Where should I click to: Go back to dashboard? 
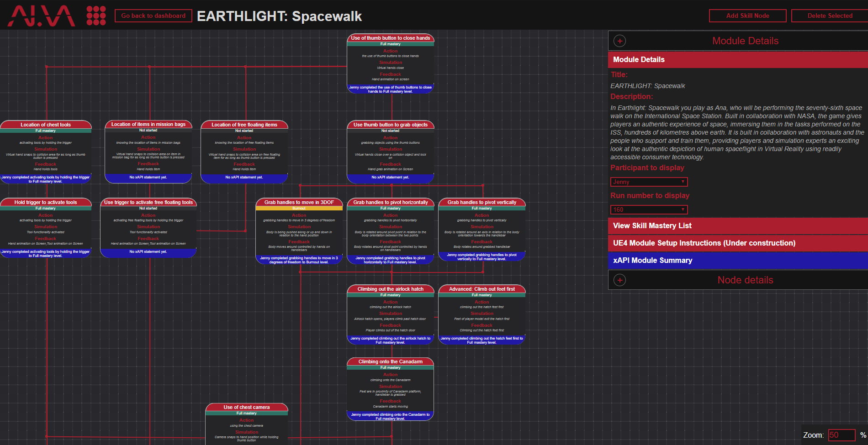coord(153,16)
